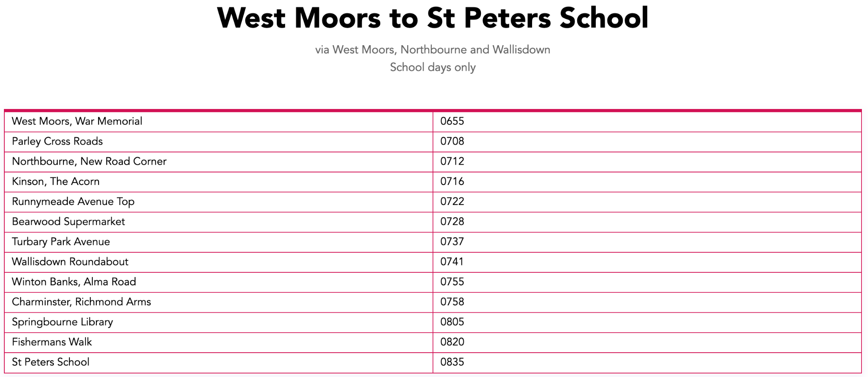
Task: Select Turbary Park Avenue stop
Action: pyautogui.click(x=61, y=241)
